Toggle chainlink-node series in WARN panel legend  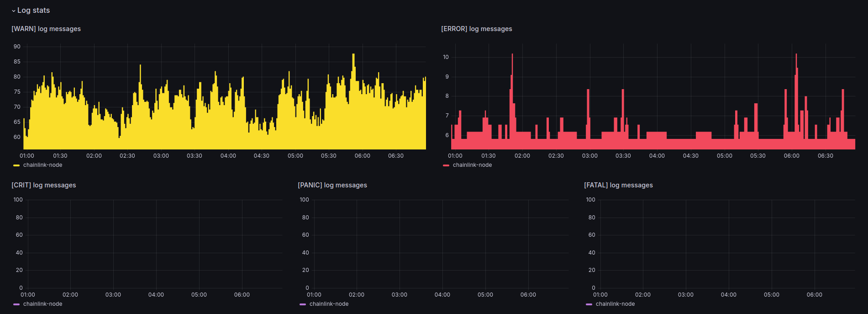(42, 165)
